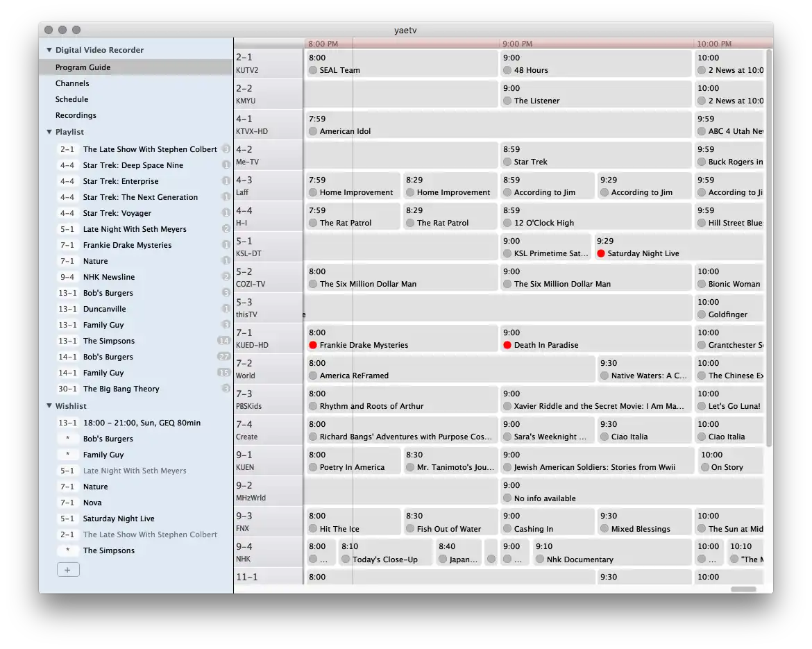Disable red recording dot for Death In Paradise

507,345
